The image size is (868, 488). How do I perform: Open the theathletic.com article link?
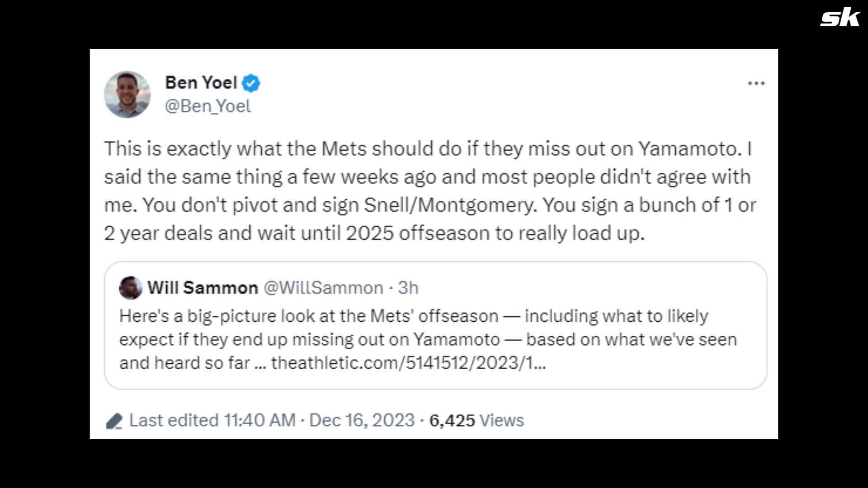(x=408, y=363)
